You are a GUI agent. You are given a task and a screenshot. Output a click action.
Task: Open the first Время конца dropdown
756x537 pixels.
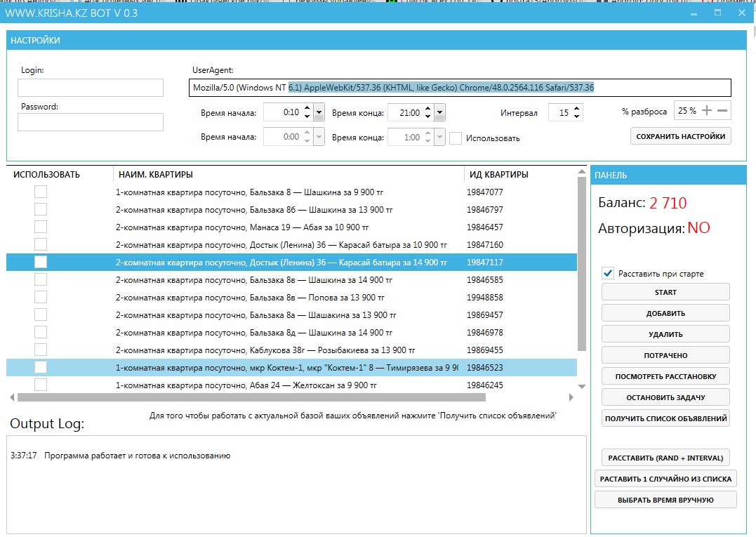pos(440,112)
